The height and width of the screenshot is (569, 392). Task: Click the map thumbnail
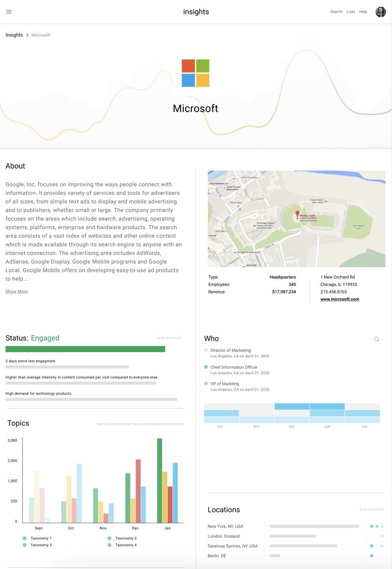[297, 219]
